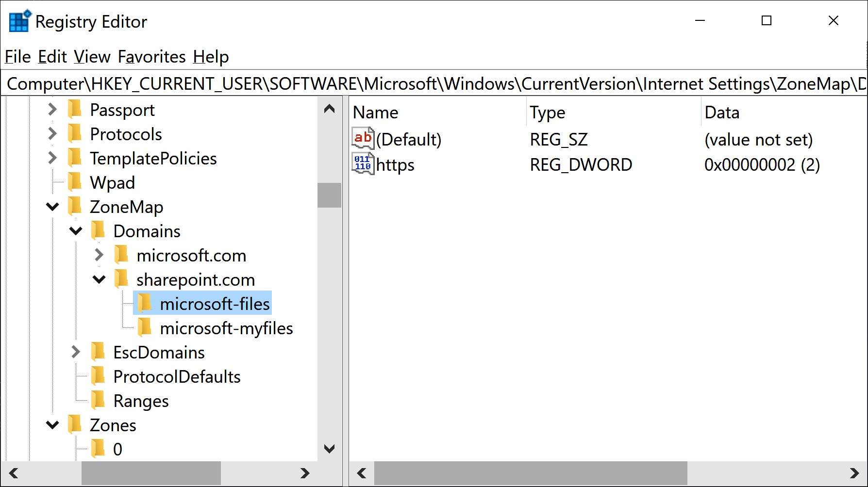Viewport: 868px width, 487px height.
Task: Collapse the Zones tree node
Action: [52, 425]
